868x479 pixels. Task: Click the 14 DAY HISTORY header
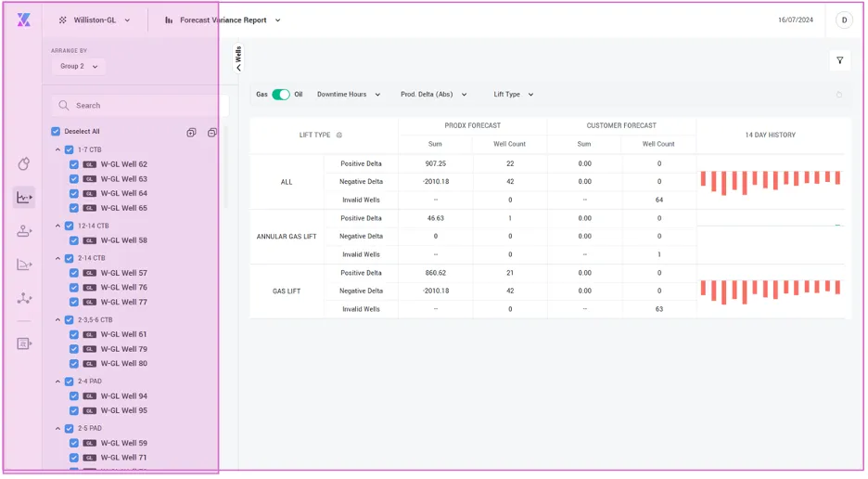coord(771,135)
